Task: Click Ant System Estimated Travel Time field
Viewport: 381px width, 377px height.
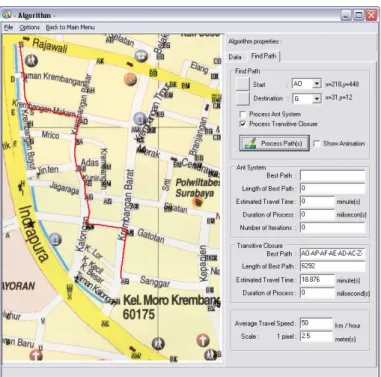Action: coord(317,202)
